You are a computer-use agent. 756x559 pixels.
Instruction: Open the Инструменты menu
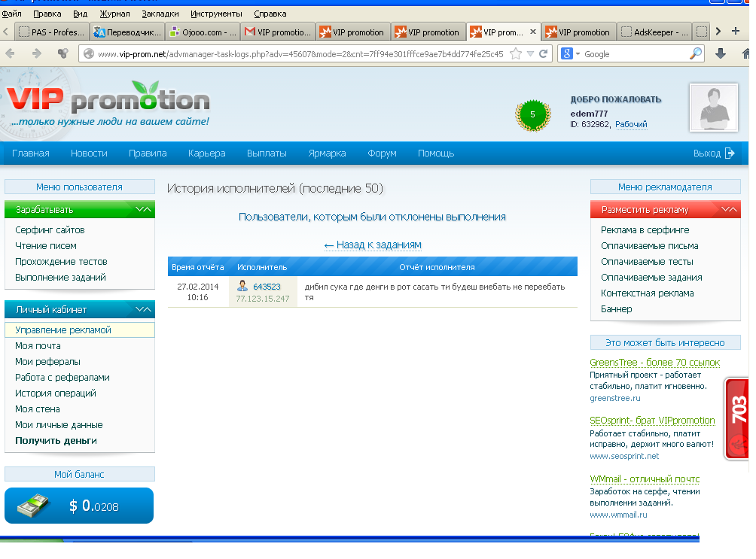tap(216, 14)
